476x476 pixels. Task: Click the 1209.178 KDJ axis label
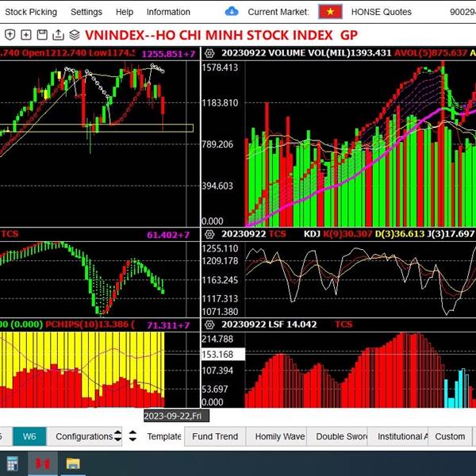coord(220,261)
